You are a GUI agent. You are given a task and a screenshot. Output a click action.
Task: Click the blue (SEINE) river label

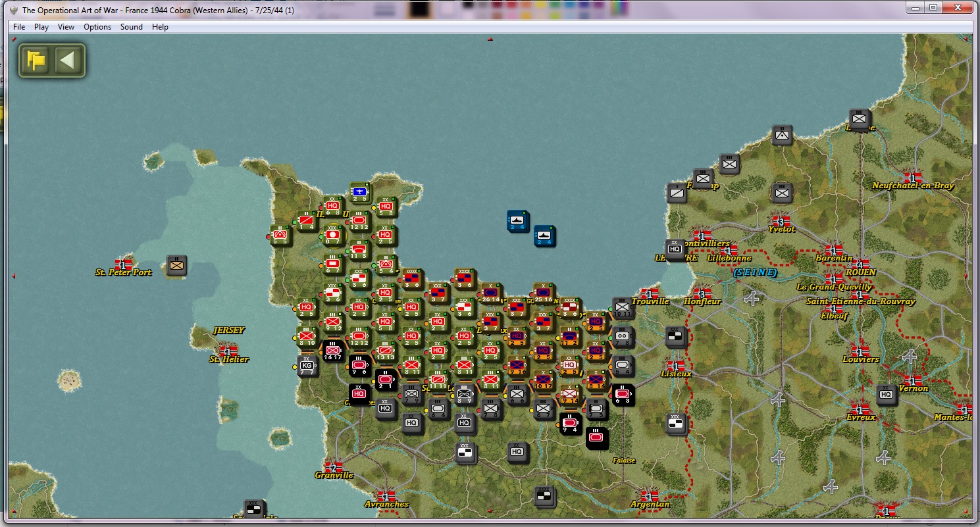[x=756, y=272]
